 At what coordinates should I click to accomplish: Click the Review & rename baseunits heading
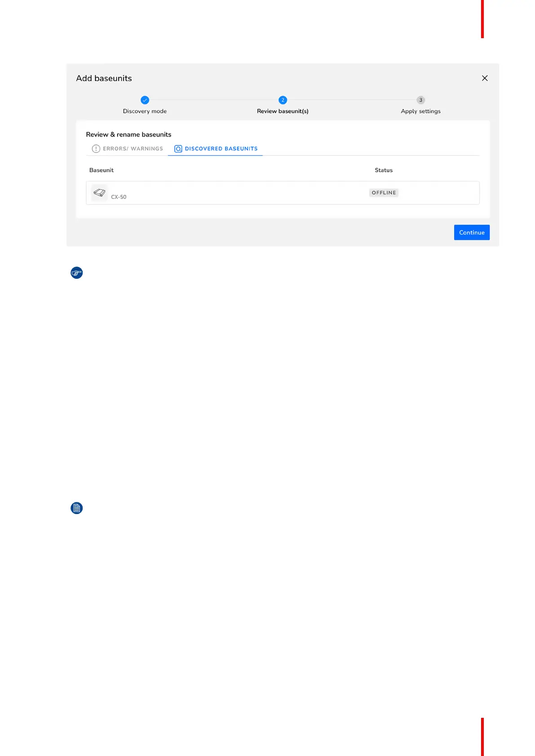coord(128,135)
